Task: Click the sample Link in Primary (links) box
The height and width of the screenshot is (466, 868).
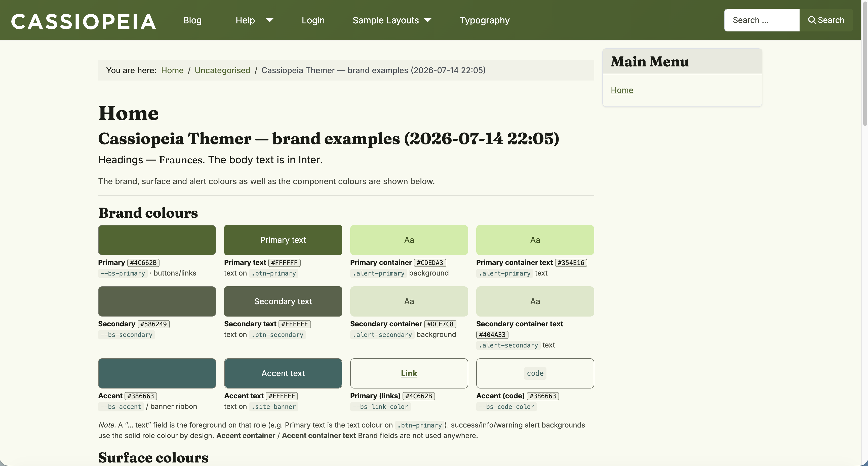Action: pos(409,373)
